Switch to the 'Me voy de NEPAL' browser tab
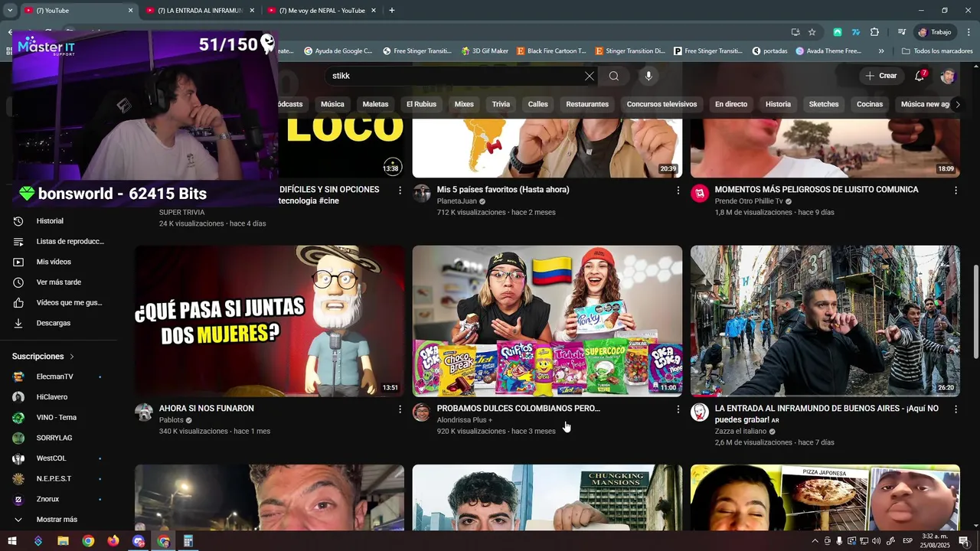 (322, 11)
